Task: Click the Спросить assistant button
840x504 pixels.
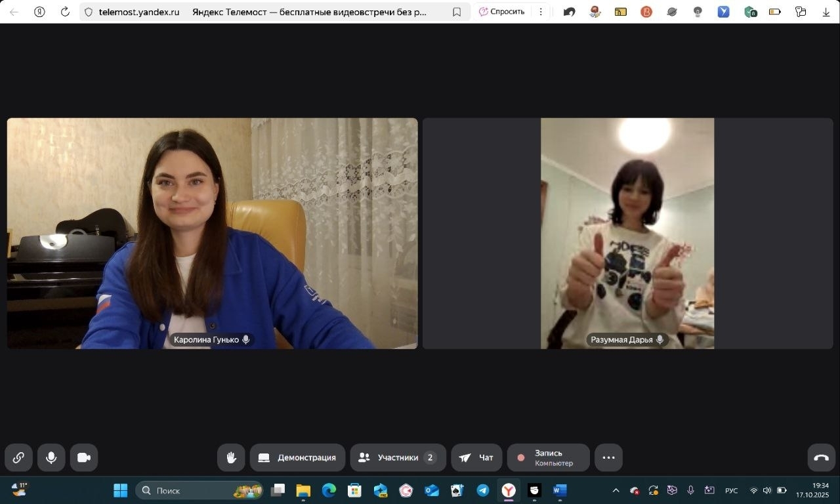Action: click(503, 12)
